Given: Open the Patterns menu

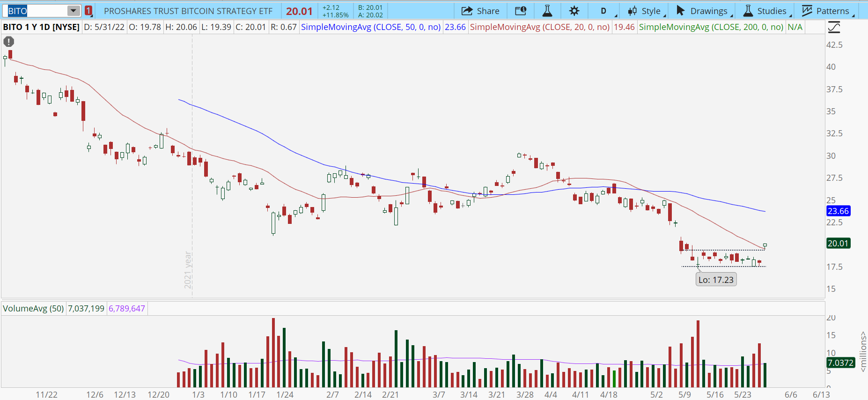Looking at the screenshot, I should (x=828, y=11).
